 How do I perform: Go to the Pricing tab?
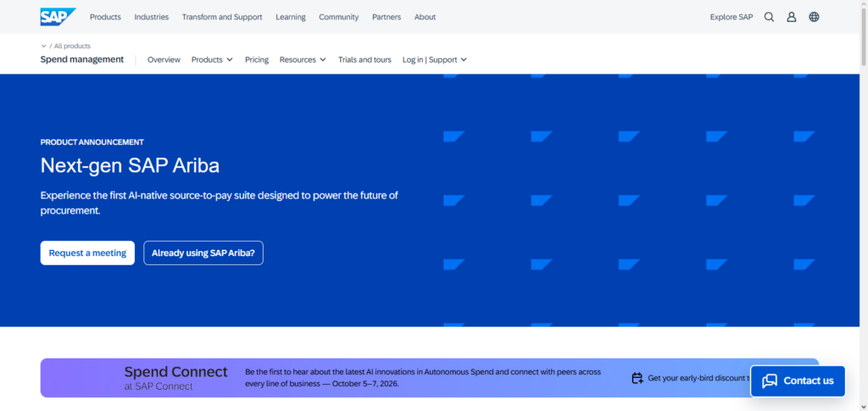257,59
